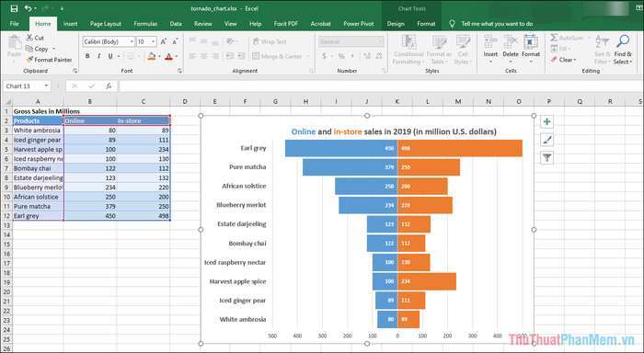The image size is (644, 353).
Task: Click the Tell me lightbulb icon
Action: [x=453, y=24]
